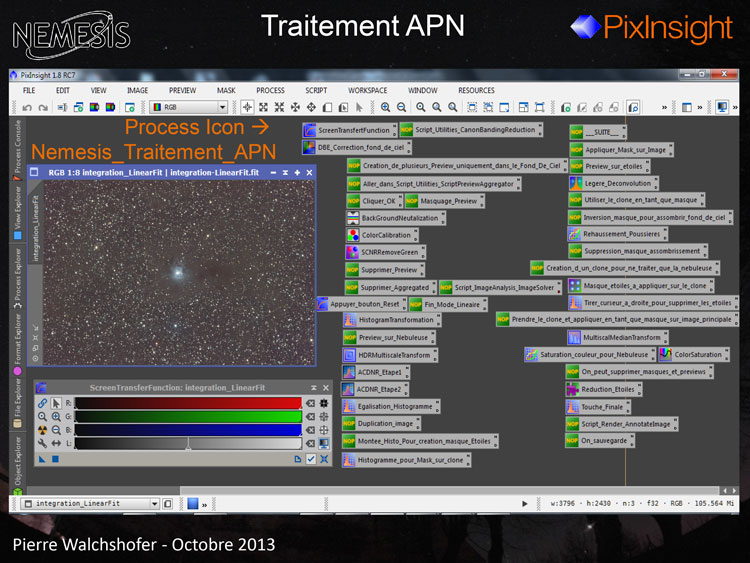Open the PROCESS menu

coord(270,90)
